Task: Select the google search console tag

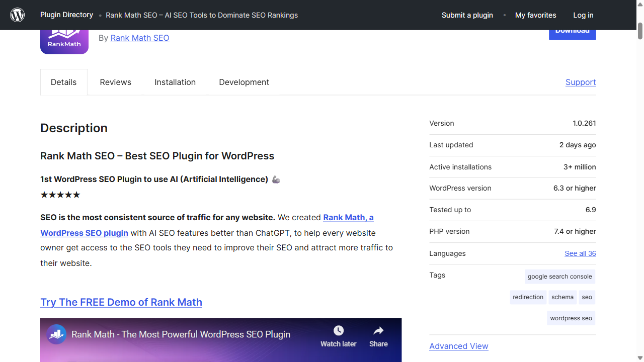Action: (x=559, y=276)
